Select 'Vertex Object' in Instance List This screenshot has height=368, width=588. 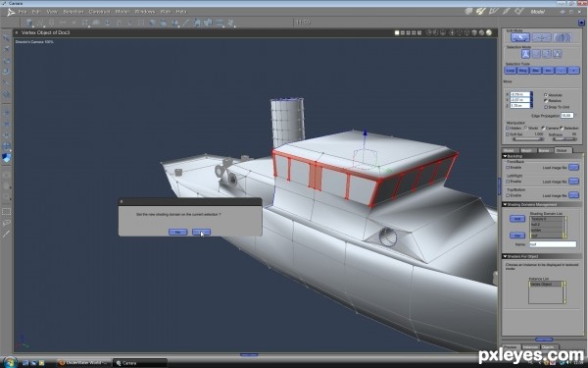point(546,285)
